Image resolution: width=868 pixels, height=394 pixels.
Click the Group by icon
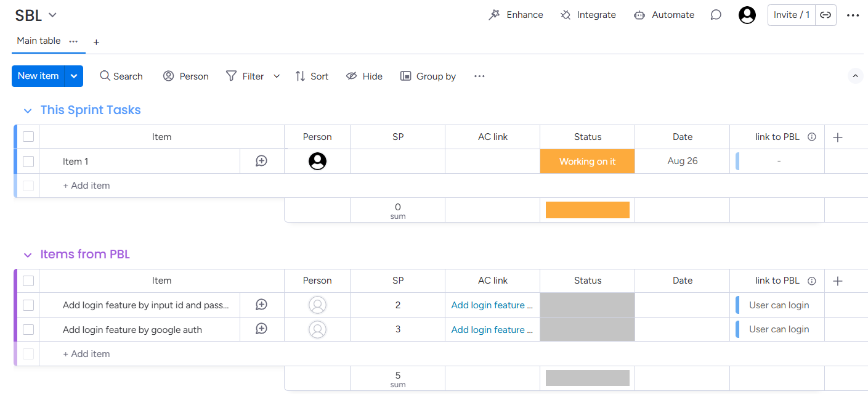[405, 76]
